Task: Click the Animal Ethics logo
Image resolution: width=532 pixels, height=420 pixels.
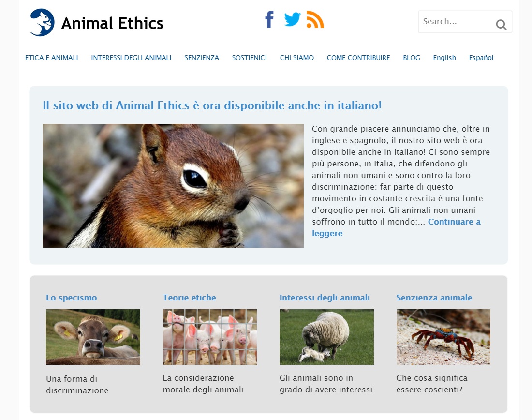Action: (97, 23)
